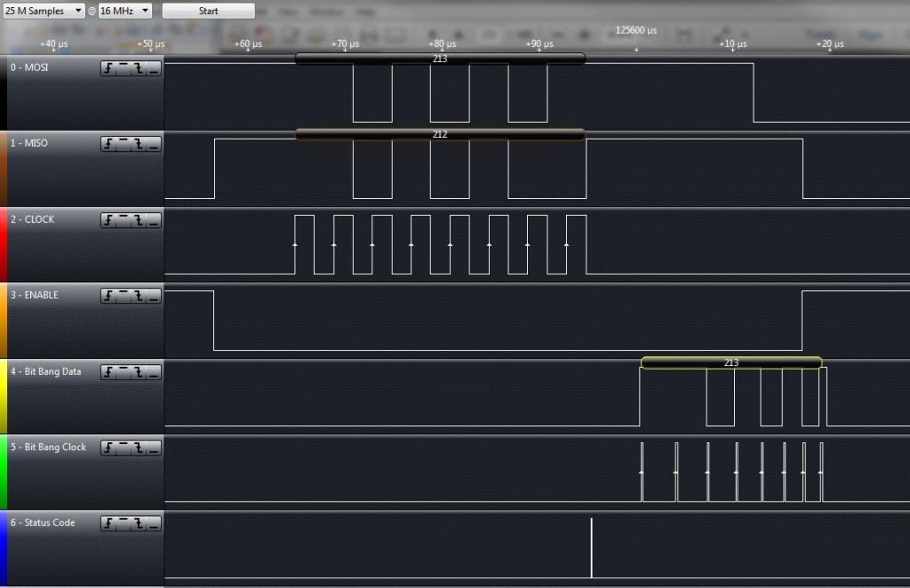
Task: Click the 213 marker on Bit Bang Data
Action: click(730, 362)
